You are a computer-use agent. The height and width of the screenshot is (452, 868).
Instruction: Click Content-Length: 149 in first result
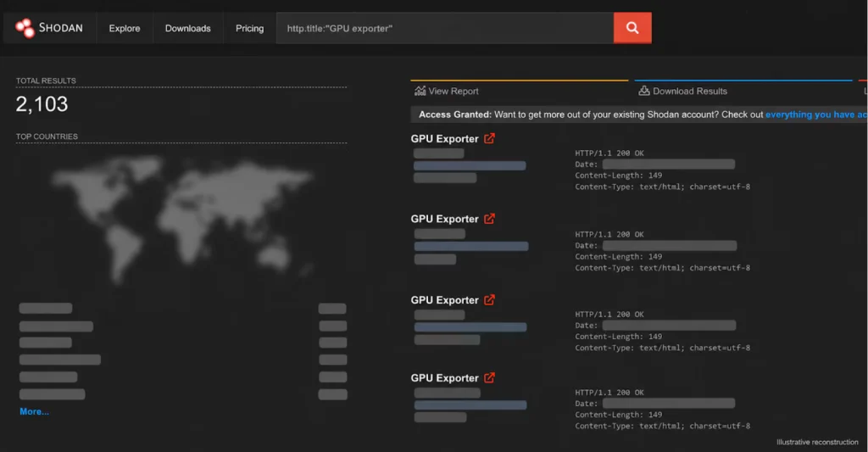coord(618,176)
